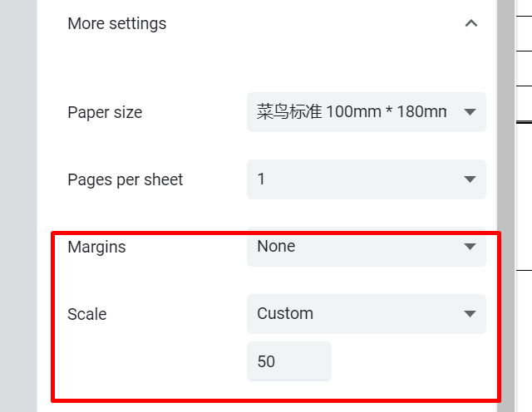Focus the scale value field showing 50
532x412 pixels.
point(288,361)
